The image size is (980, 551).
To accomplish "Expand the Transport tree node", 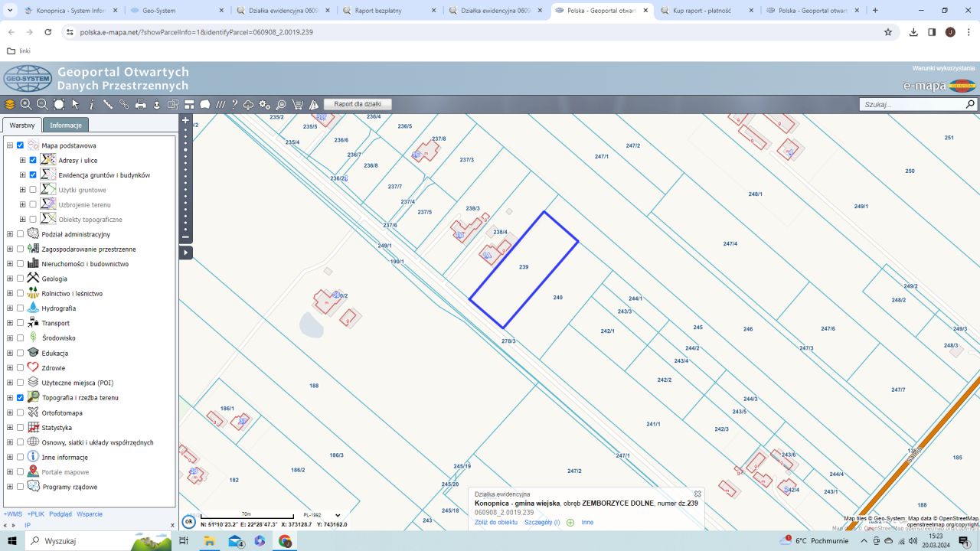I will [10, 323].
